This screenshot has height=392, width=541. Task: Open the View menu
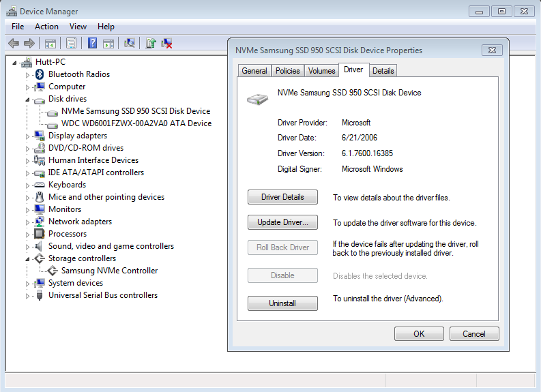pos(78,27)
